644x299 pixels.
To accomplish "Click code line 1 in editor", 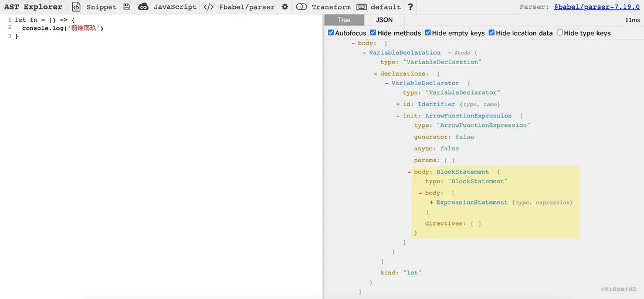I will (x=45, y=20).
